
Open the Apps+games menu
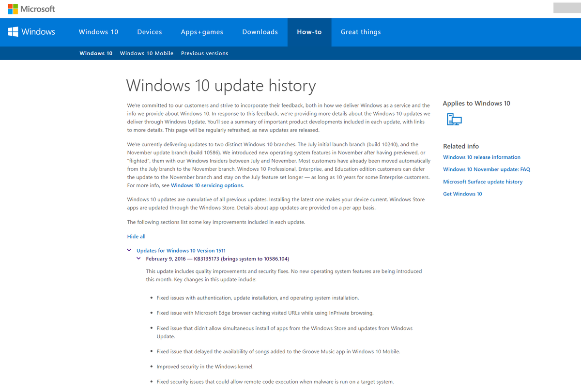(202, 32)
